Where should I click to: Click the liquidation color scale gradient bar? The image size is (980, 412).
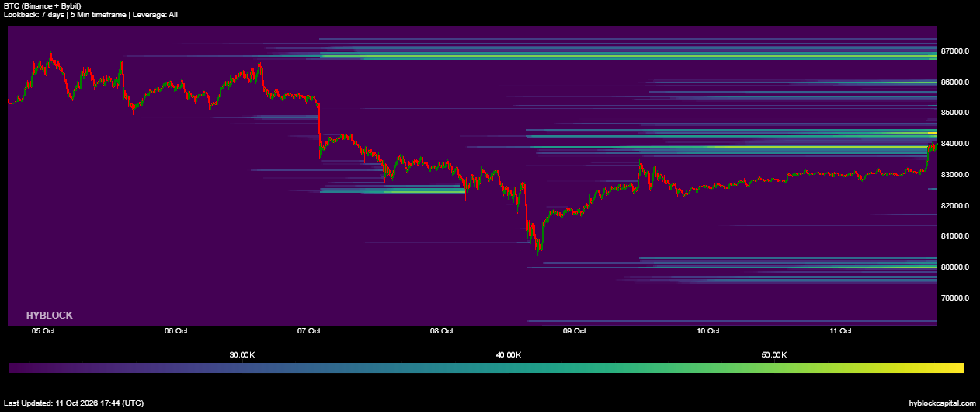coord(487,368)
